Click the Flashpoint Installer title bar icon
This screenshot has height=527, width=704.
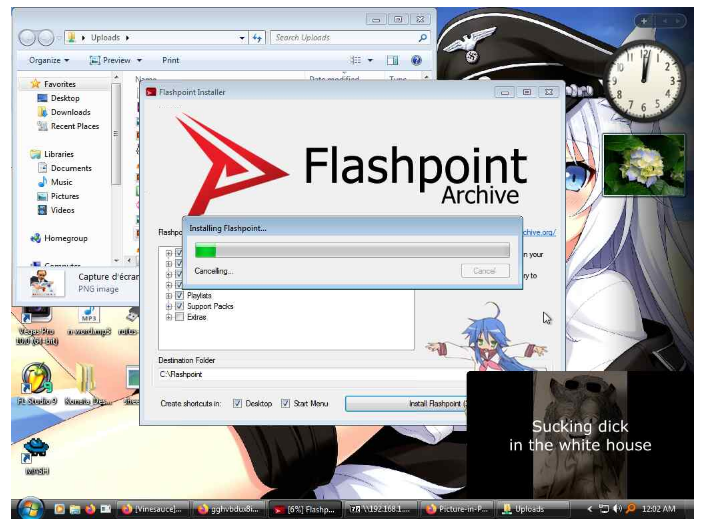point(150,92)
